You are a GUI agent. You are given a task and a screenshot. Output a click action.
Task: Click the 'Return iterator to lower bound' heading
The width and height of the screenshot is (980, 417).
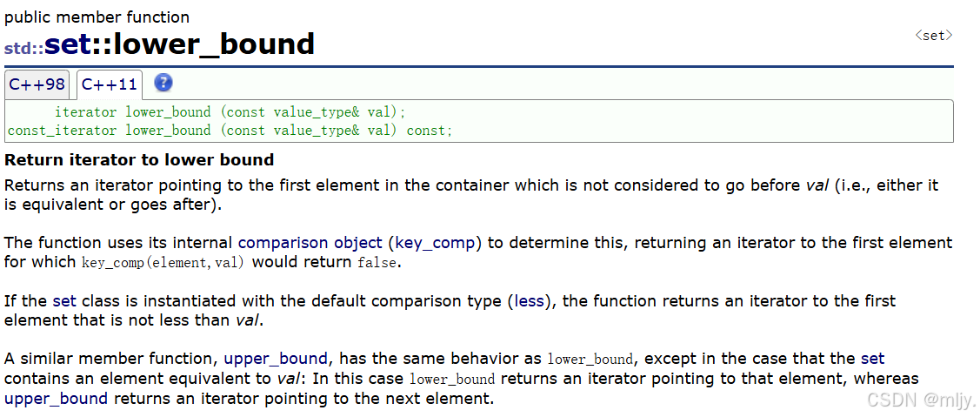coord(139,160)
